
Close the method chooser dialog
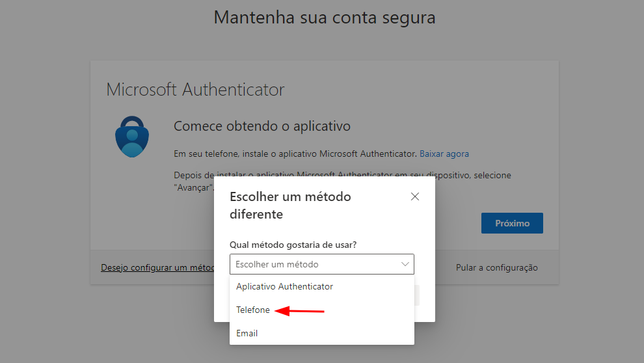click(415, 196)
